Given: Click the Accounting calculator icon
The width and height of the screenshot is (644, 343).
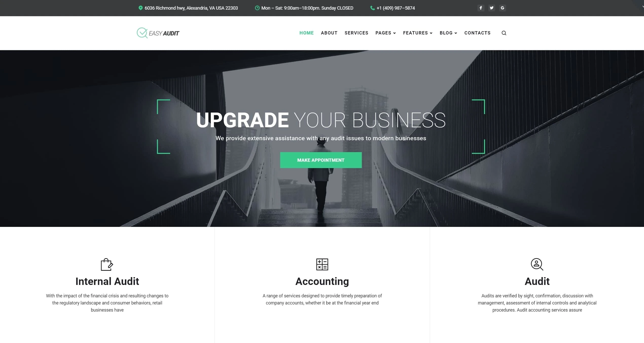Looking at the screenshot, I should coord(321,265).
